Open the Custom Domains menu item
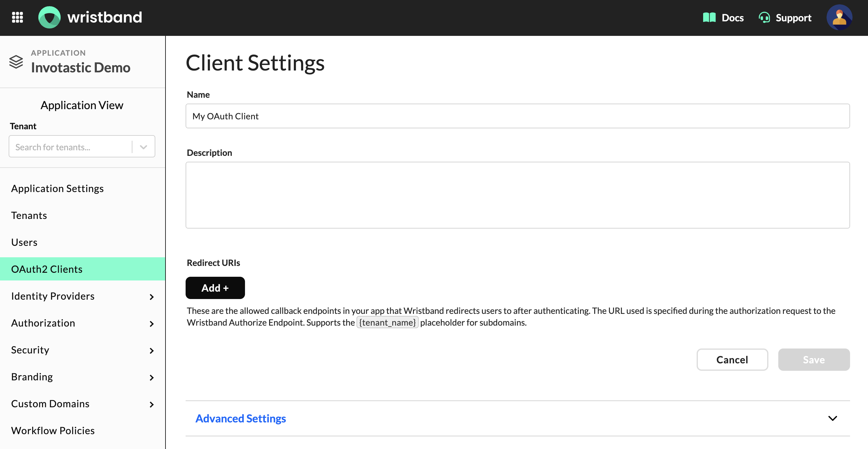 pos(50,404)
